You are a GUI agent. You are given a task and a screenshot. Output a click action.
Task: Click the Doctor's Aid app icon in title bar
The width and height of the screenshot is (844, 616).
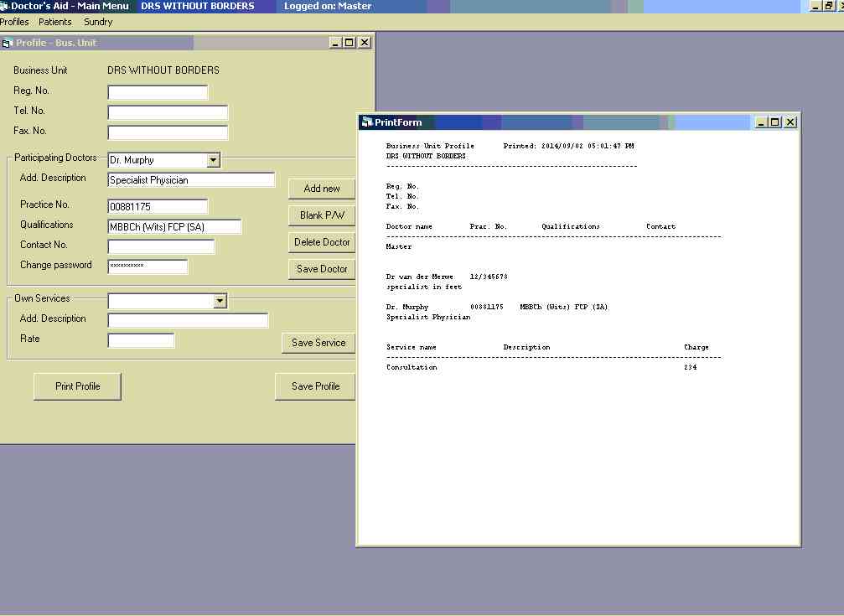click(x=5, y=6)
